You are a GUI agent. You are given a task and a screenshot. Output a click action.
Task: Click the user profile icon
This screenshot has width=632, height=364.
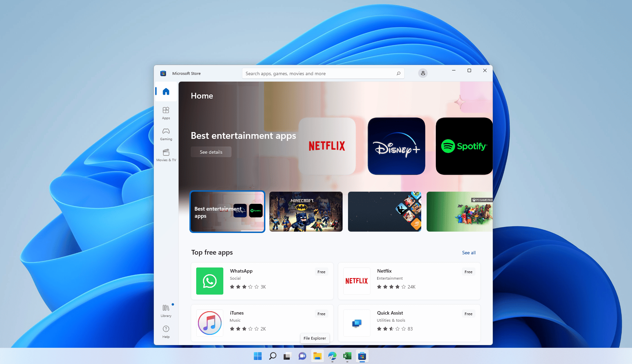(423, 73)
